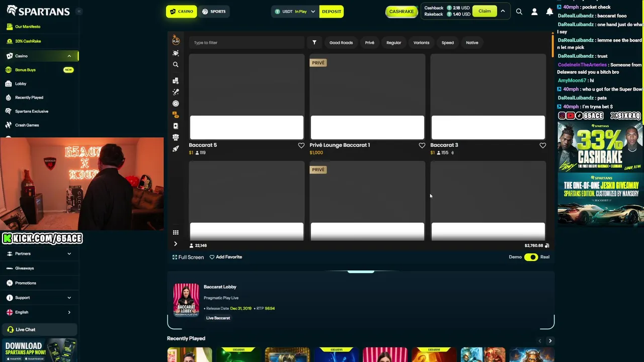Image resolution: width=644 pixels, height=362 pixels.
Task: Show previous Recently Played games with left arrow
Action: (540, 341)
